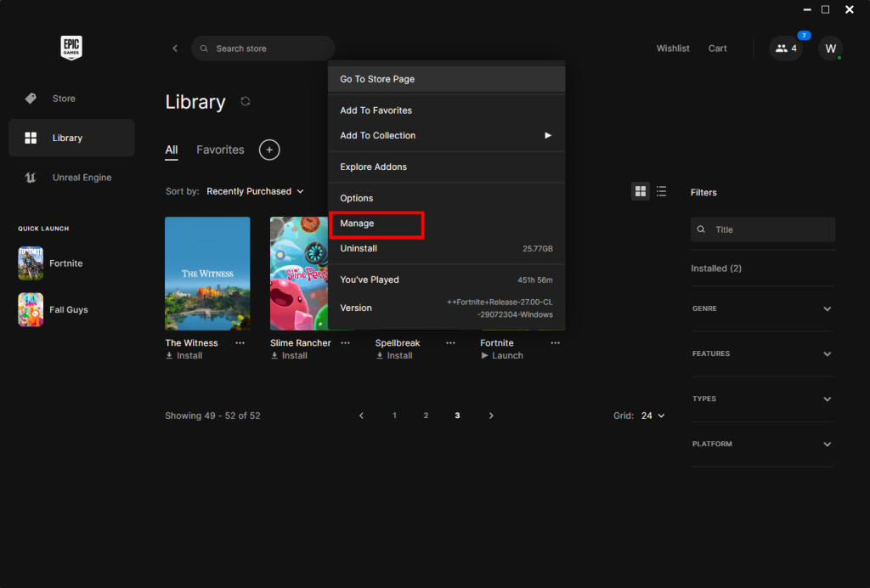This screenshot has width=870, height=588.
Task: Choose Options in the context menu
Action: pyautogui.click(x=447, y=198)
